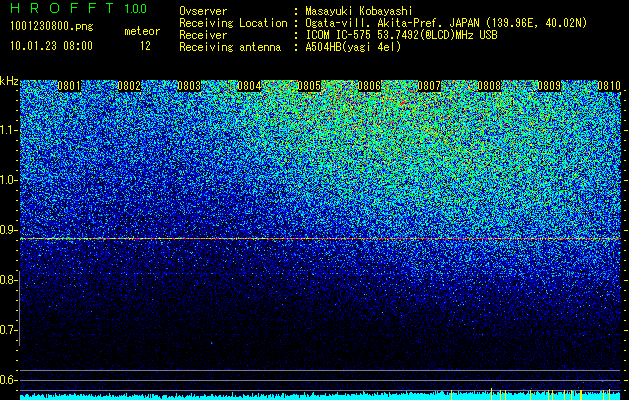The width and height of the screenshot is (629, 400).
Task: Click the 0.9 frequency axis label
Action: (x=8, y=230)
